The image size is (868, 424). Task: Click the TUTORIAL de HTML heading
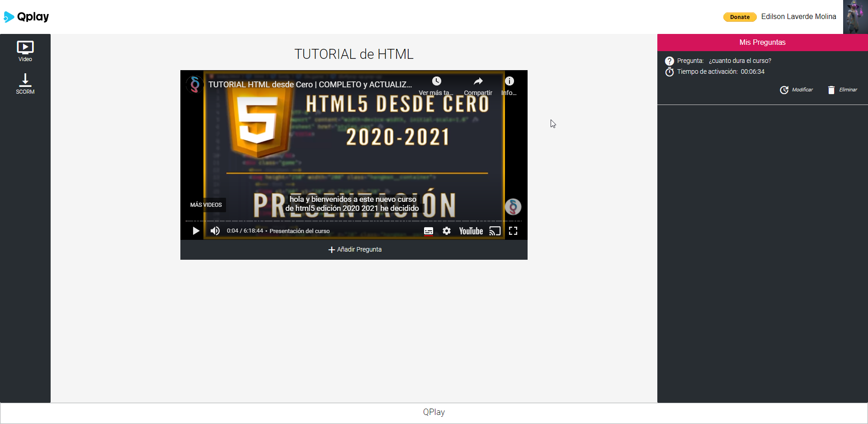[x=354, y=54]
